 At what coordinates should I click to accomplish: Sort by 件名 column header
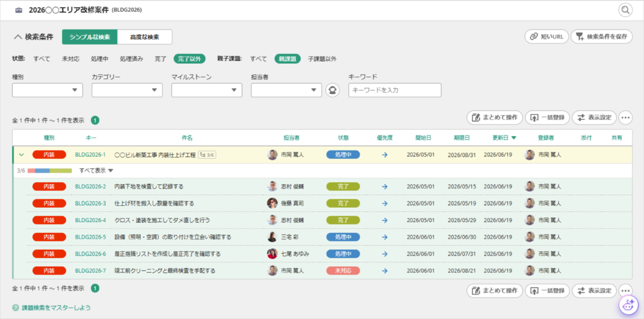tap(187, 138)
